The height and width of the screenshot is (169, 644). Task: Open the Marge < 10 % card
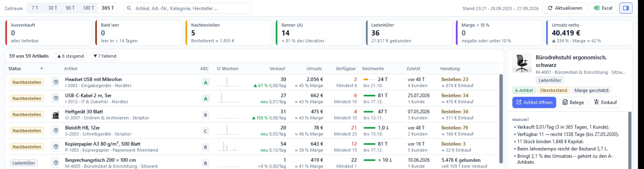pyautogui.click(x=499, y=33)
